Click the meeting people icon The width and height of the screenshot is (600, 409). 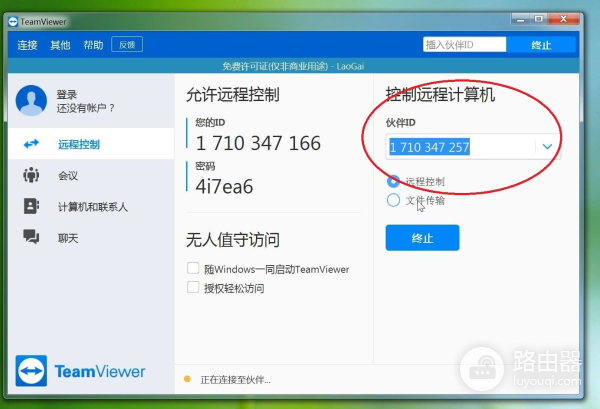click(x=31, y=175)
